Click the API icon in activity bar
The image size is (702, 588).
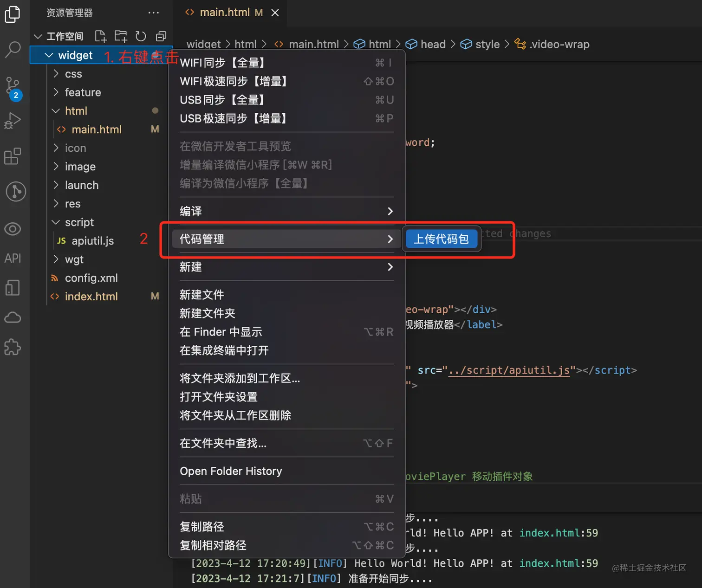point(13,258)
